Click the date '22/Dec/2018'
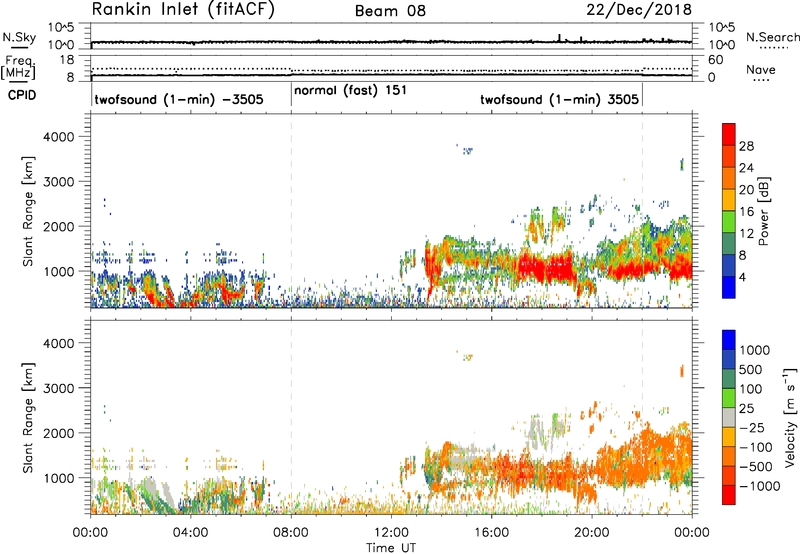The height and width of the screenshot is (554, 800). (639, 10)
